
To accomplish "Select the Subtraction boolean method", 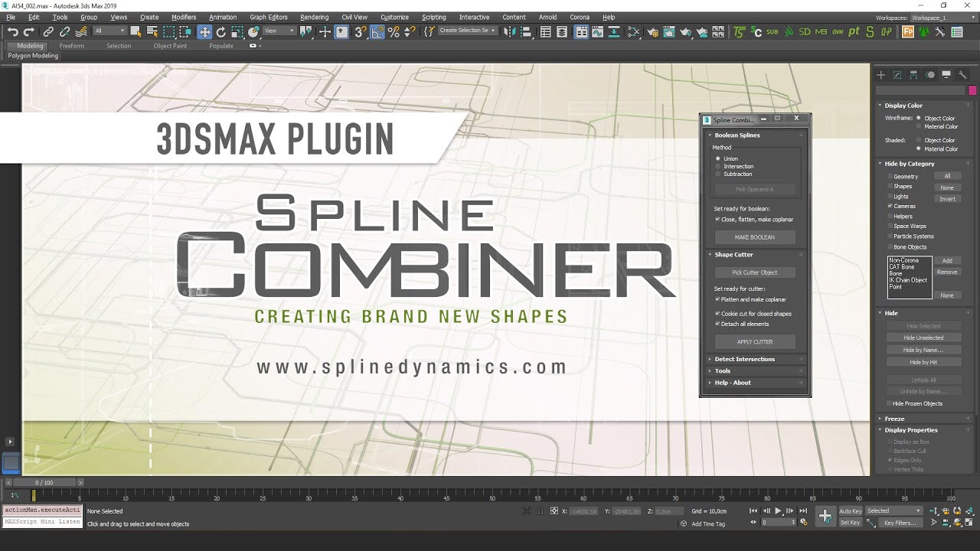I will pyautogui.click(x=718, y=174).
